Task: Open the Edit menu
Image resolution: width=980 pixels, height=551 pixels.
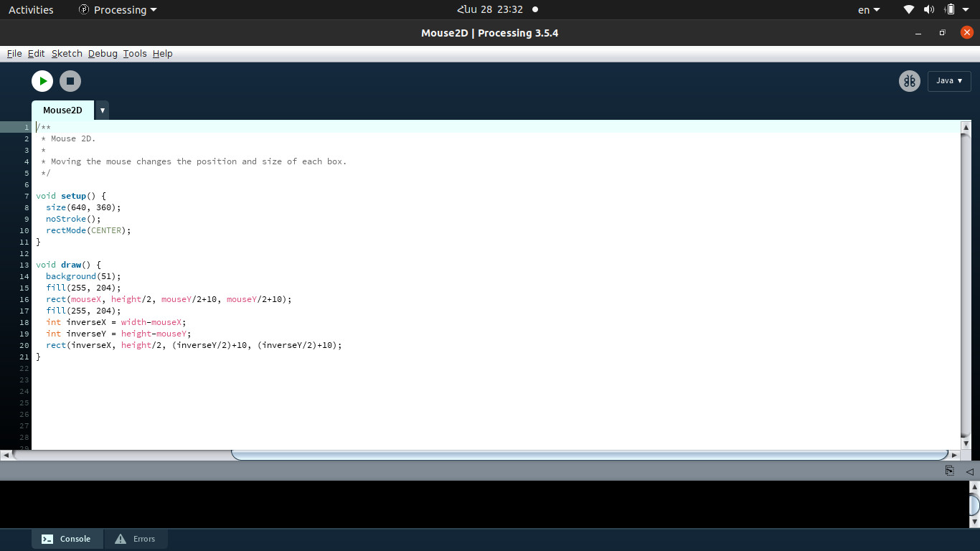Action: [36, 54]
